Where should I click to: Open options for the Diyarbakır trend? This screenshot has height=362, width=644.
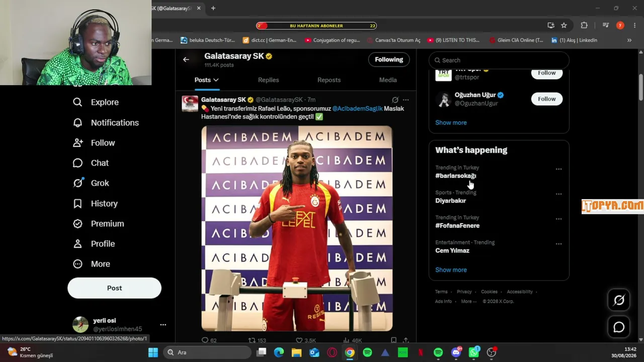(x=558, y=194)
